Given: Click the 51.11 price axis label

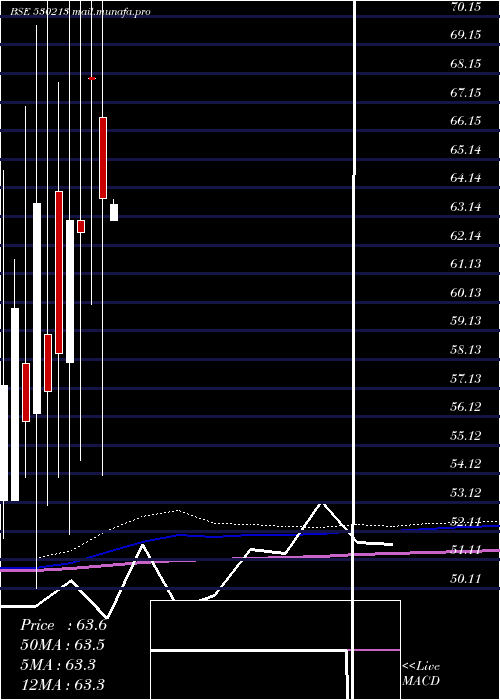Looking at the screenshot, I should point(466,550).
